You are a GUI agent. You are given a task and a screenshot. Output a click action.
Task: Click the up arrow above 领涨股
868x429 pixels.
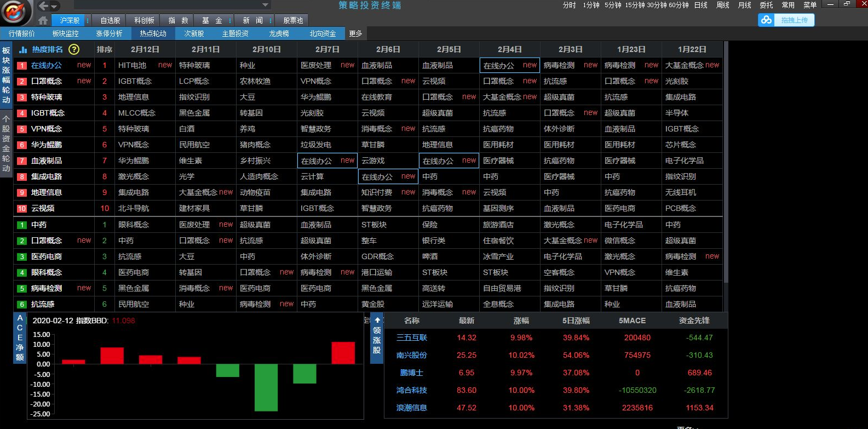pyautogui.click(x=377, y=320)
